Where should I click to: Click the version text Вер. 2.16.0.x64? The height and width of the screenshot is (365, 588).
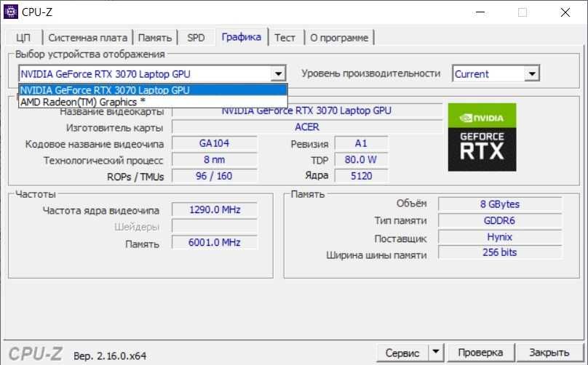[x=110, y=356]
